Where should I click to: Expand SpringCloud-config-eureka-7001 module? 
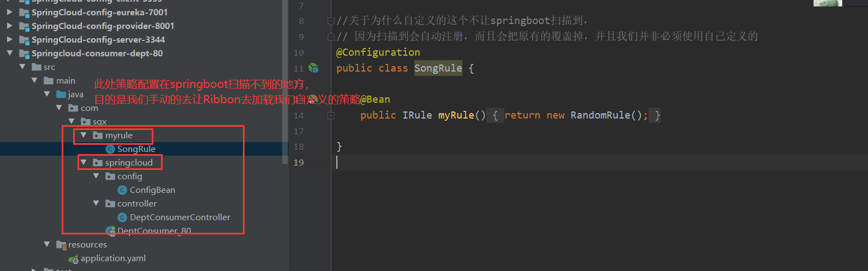(x=9, y=12)
